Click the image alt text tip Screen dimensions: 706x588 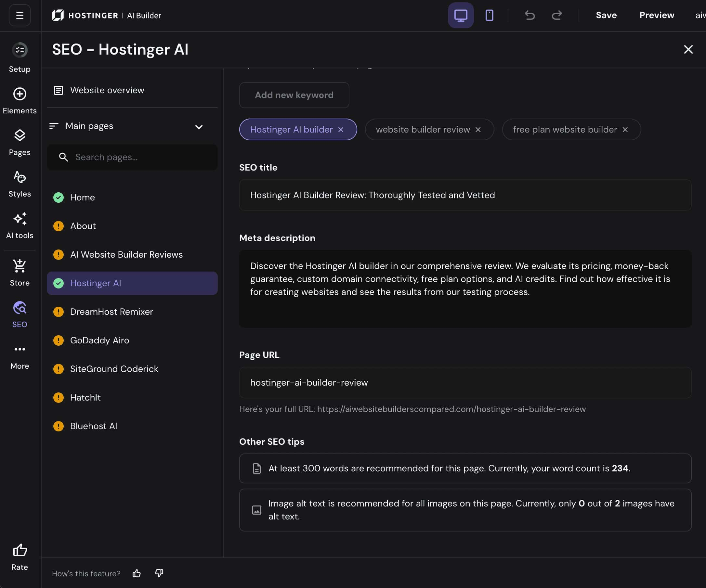tap(465, 510)
